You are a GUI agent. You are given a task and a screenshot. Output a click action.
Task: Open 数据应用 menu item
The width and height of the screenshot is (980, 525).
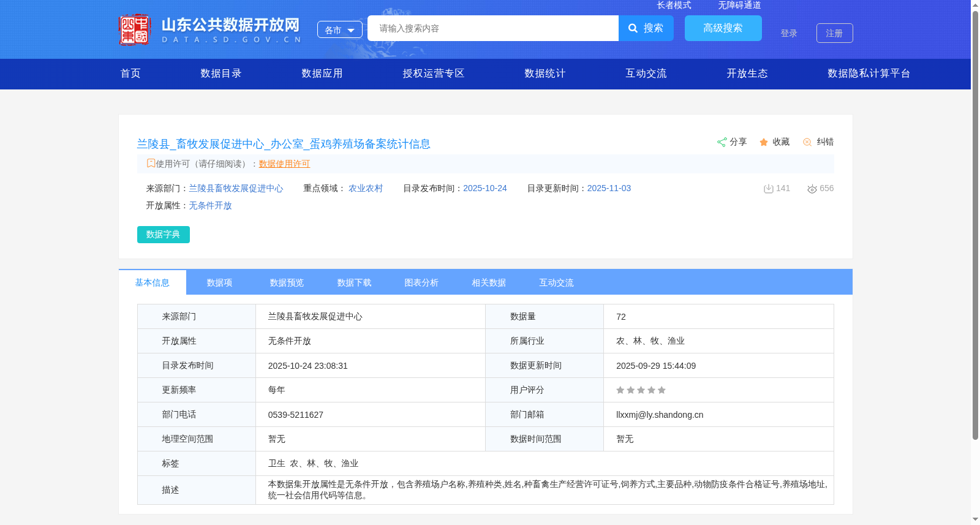coord(322,74)
